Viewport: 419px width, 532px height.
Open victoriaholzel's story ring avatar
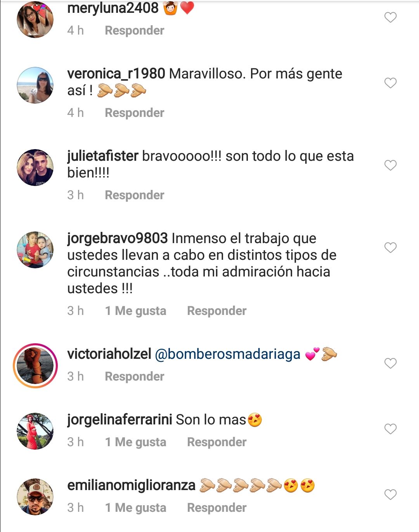pyautogui.click(x=35, y=366)
